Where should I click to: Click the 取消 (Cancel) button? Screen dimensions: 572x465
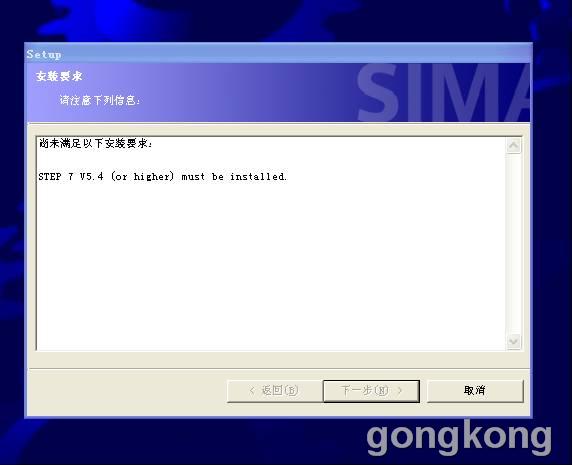[475, 391]
